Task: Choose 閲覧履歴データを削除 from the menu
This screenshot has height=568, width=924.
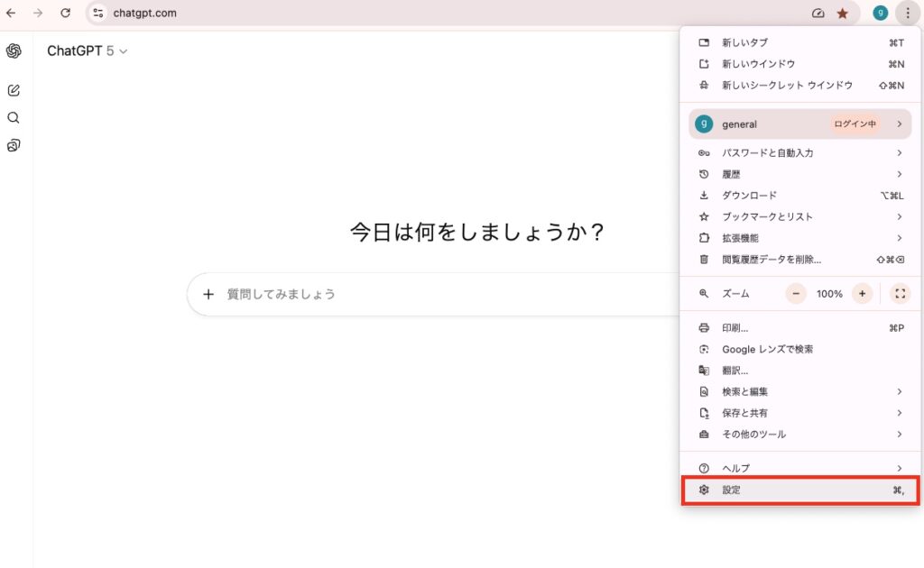Action: pos(772,260)
